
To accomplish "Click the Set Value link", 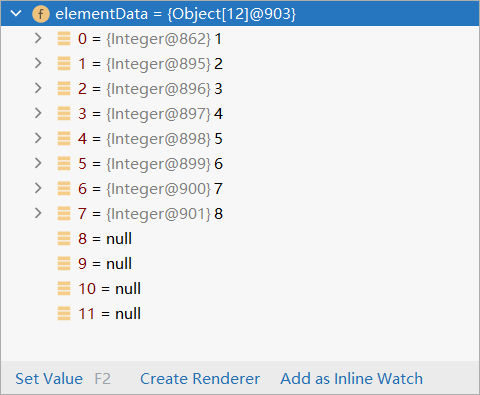I will (49, 379).
